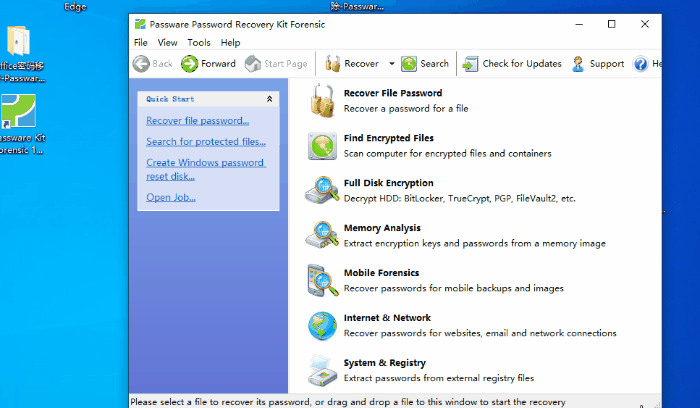Screen dimensions: 700x408
Task: Select 'Internet & Network' heading
Action: [x=387, y=318]
